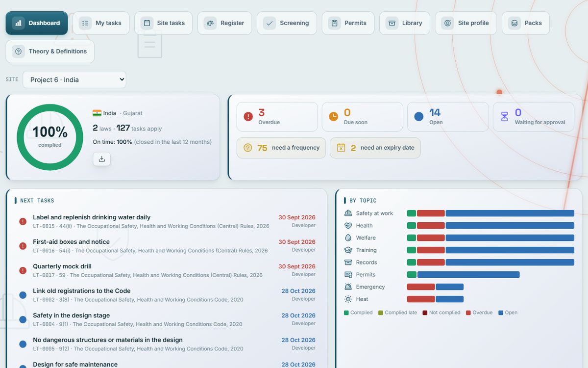The width and height of the screenshot is (588, 368).
Task: Open the 14 Open tasks card
Action: (x=448, y=117)
